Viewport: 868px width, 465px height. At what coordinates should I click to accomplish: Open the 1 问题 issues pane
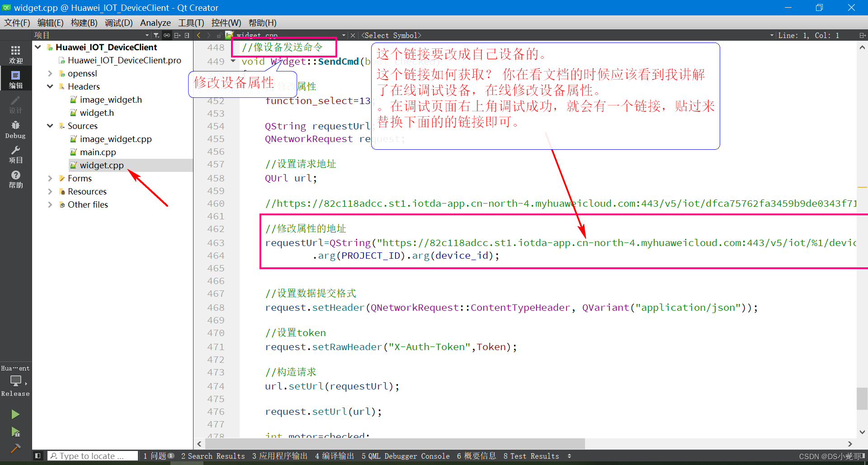159,456
